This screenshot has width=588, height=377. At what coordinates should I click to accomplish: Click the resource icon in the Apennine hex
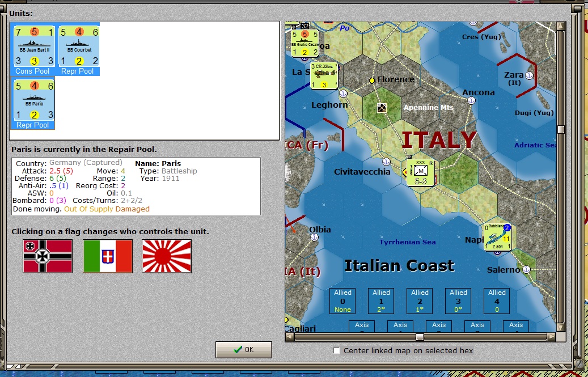click(x=382, y=108)
